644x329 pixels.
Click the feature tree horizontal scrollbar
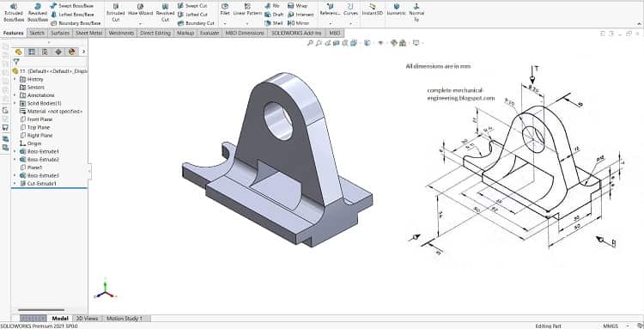pyautogui.click(x=41, y=310)
